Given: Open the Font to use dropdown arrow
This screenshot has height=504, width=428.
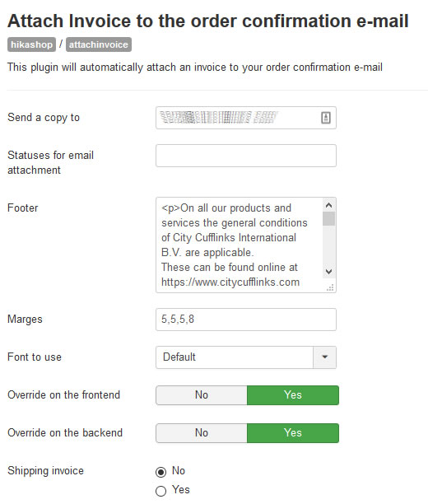Looking at the screenshot, I should tap(325, 357).
